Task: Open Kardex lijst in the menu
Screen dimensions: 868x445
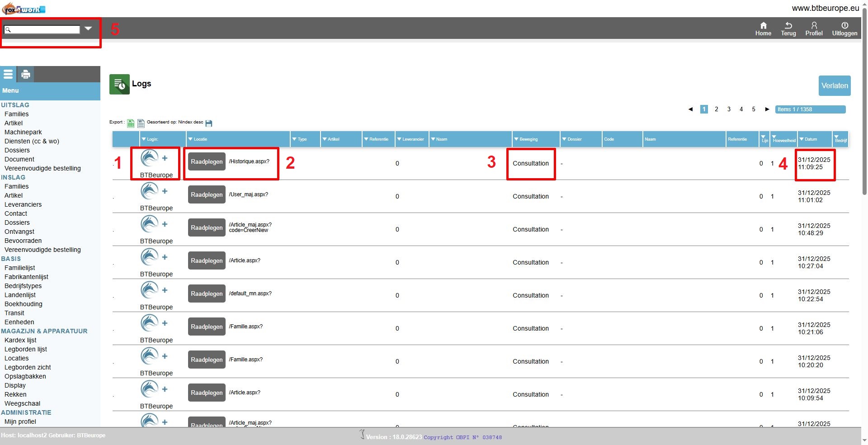Action: click(20, 340)
